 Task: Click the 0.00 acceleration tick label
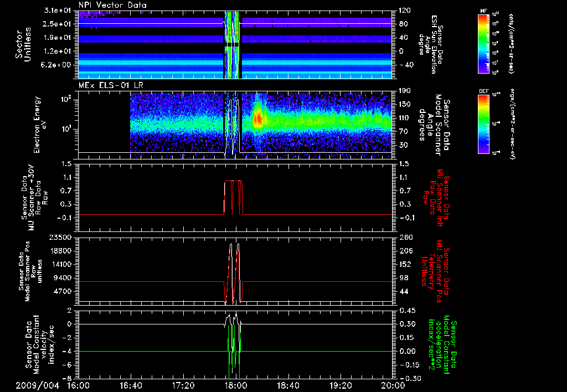coord(406,351)
